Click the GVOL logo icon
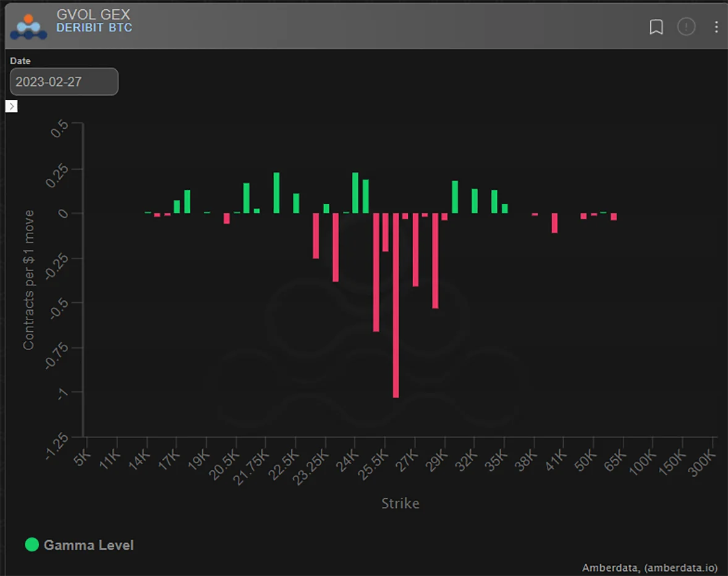 coord(28,27)
